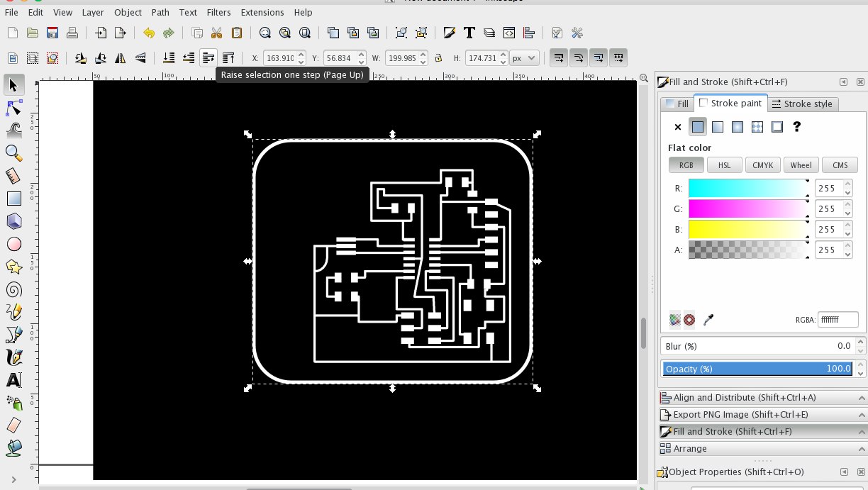
Task: Select the Calligraphy tool
Action: (13, 357)
